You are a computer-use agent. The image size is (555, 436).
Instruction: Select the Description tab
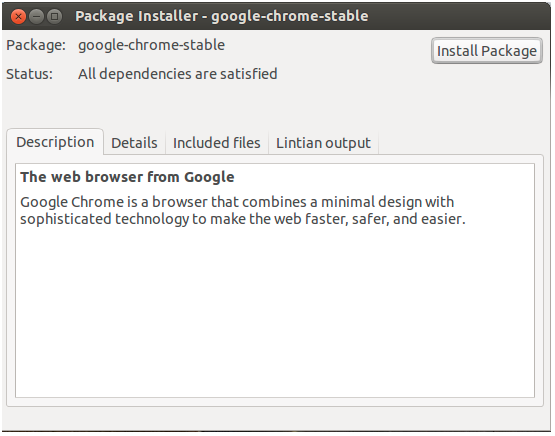coord(55,142)
